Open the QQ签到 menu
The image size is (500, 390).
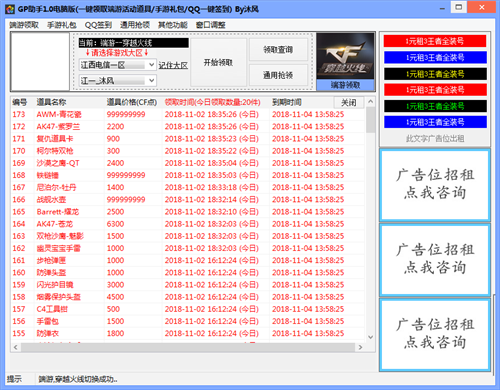(x=98, y=25)
